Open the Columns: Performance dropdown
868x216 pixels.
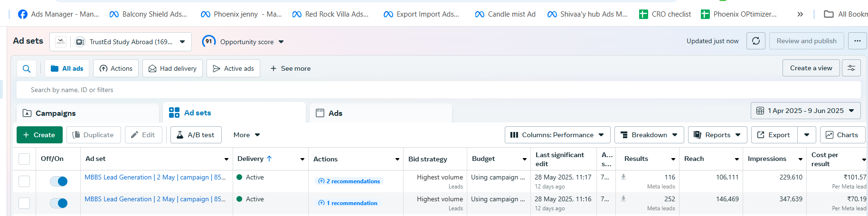[x=557, y=135]
